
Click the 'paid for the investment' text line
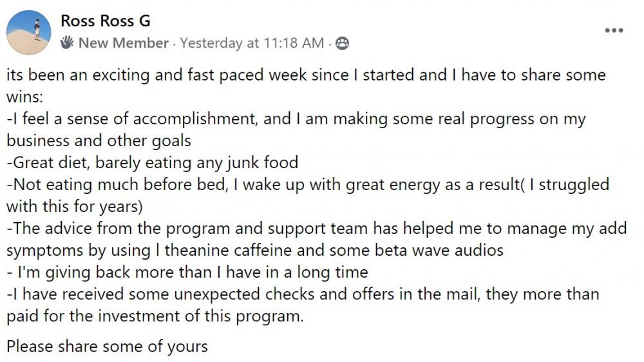(155, 316)
